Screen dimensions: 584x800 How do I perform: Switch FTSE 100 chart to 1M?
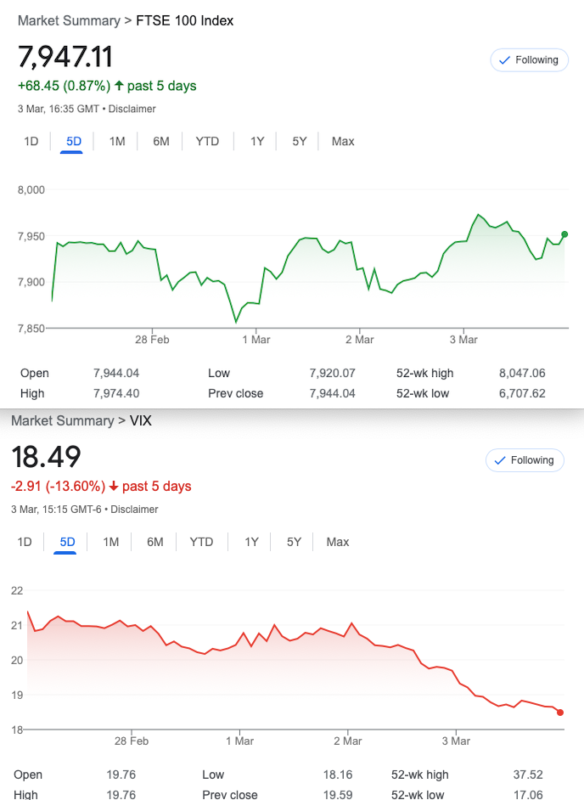[x=117, y=141]
